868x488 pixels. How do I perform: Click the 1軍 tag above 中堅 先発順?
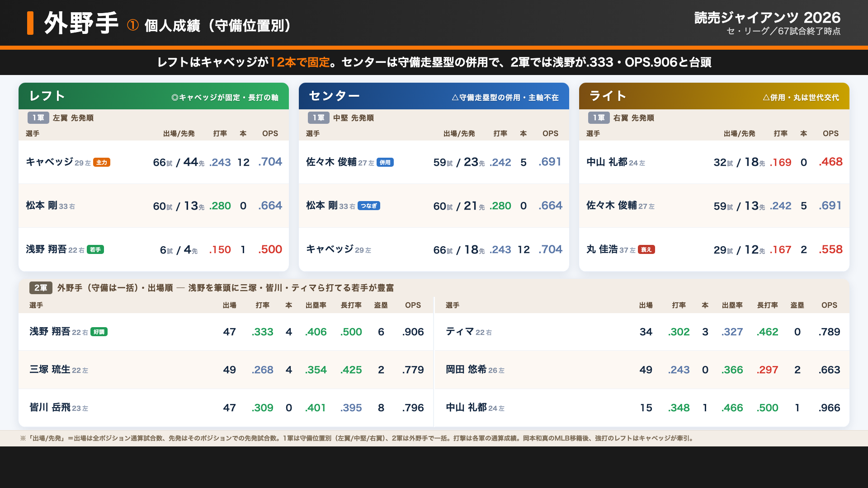[x=319, y=118]
